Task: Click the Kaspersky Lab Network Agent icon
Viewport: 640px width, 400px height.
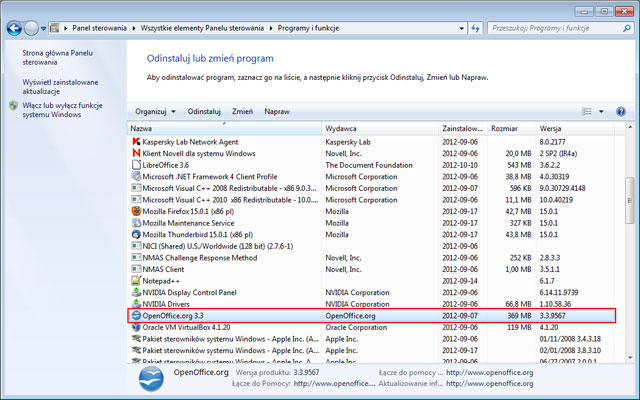Action: pos(136,142)
